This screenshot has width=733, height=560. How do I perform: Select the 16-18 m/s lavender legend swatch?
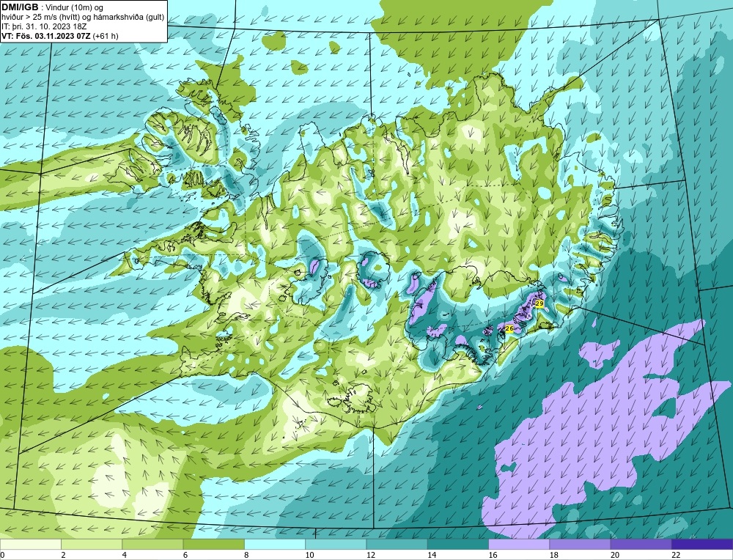coord(519,544)
